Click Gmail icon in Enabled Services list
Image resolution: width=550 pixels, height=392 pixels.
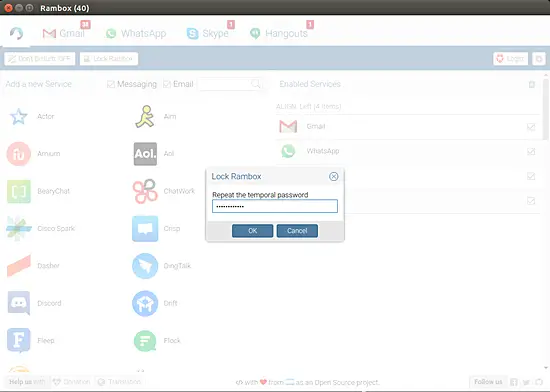288,126
